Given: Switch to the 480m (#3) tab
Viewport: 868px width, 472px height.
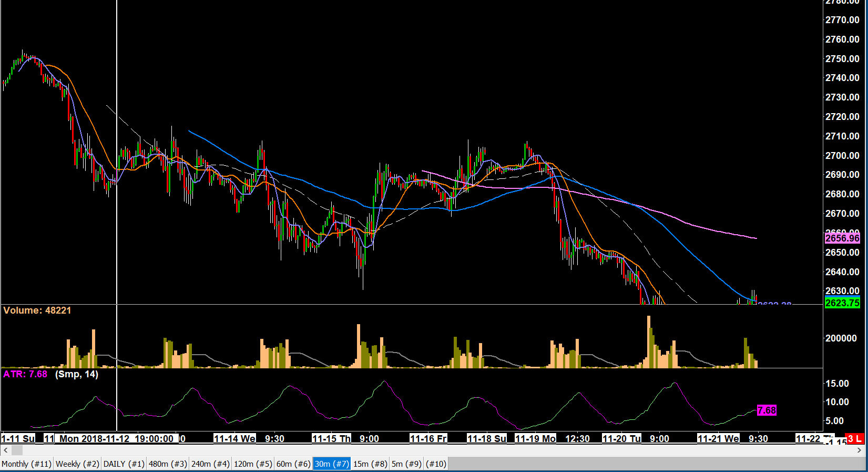Looking at the screenshot, I should [168, 464].
